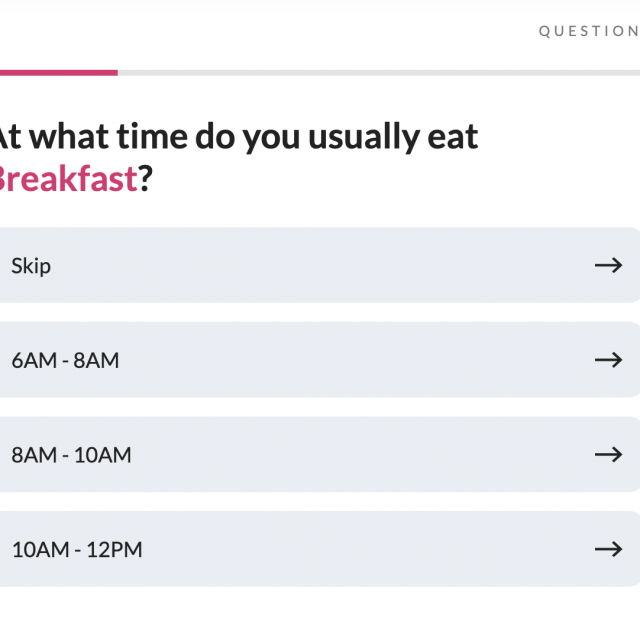Screen dimensions: 640x640
Task: Click the question mark after Breakfast
Action: [x=145, y=181]
